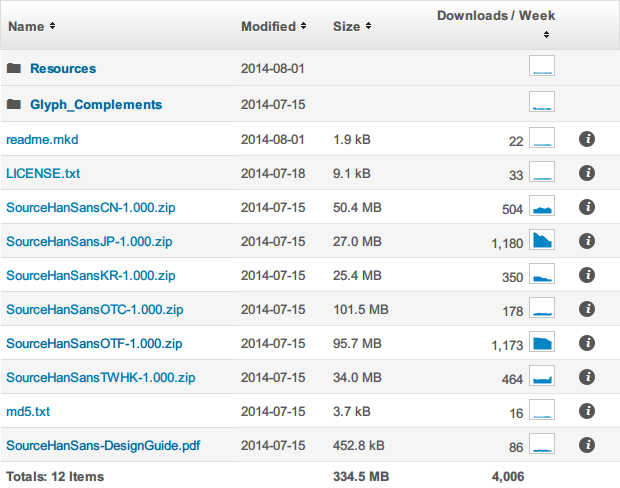This screenshot has height=488, width=620.
Task: Show info for SourceHanSansTWHK-1.000.zip
Action: coord(587,377)
